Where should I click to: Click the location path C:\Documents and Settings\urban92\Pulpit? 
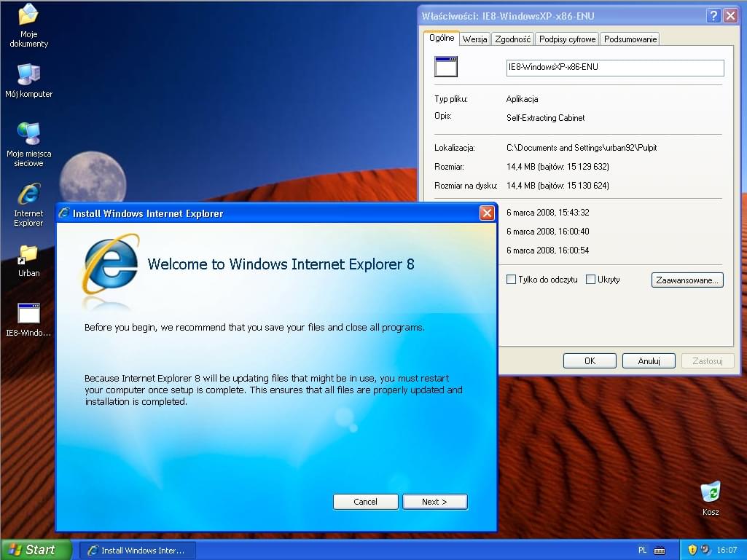(x=582, y=148)
